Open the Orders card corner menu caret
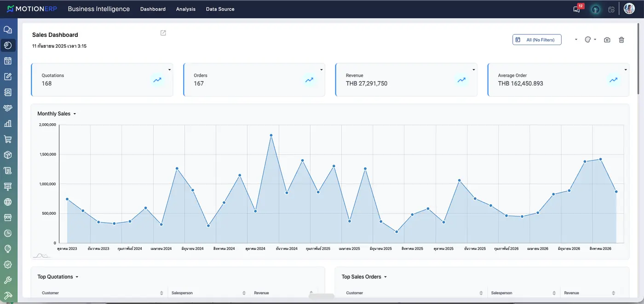This screenshot has width=644, height=304. coord(322,69)
